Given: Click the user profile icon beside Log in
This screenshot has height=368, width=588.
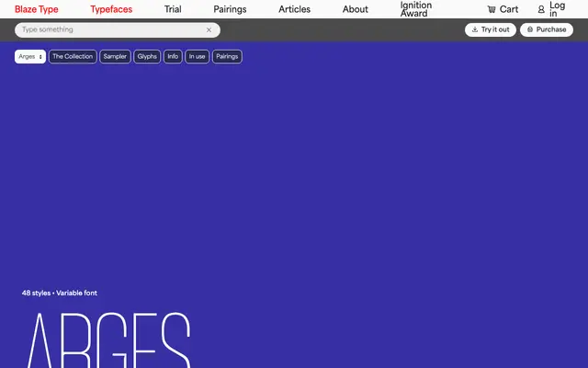Looking at the screenshot, I should [x=541, y=9].
